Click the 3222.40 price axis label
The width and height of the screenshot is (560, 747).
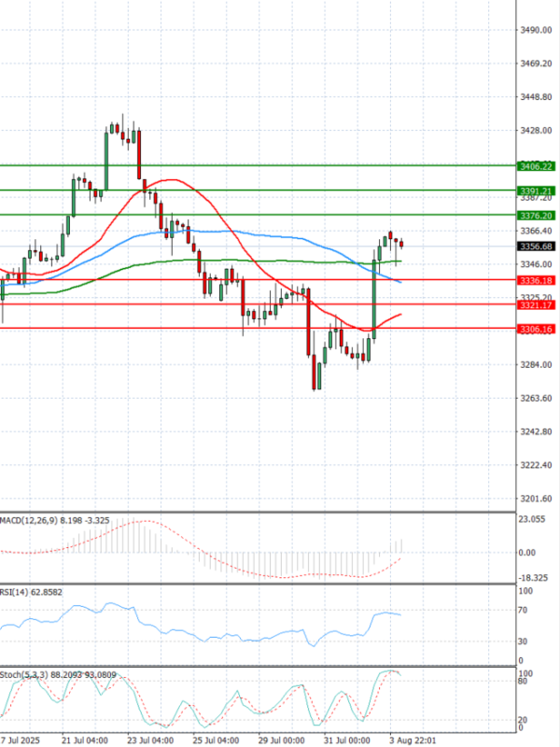point(536,465)
